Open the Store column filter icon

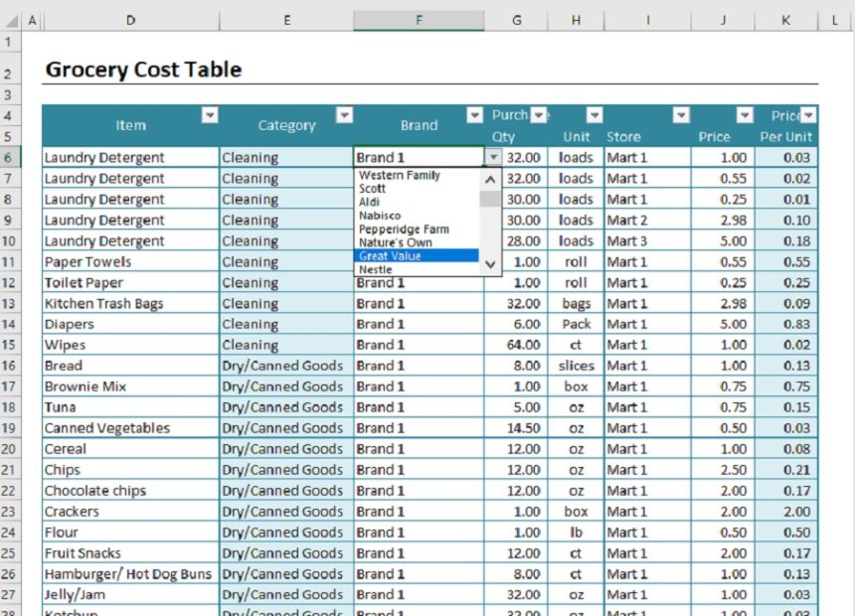coord(682,115)
